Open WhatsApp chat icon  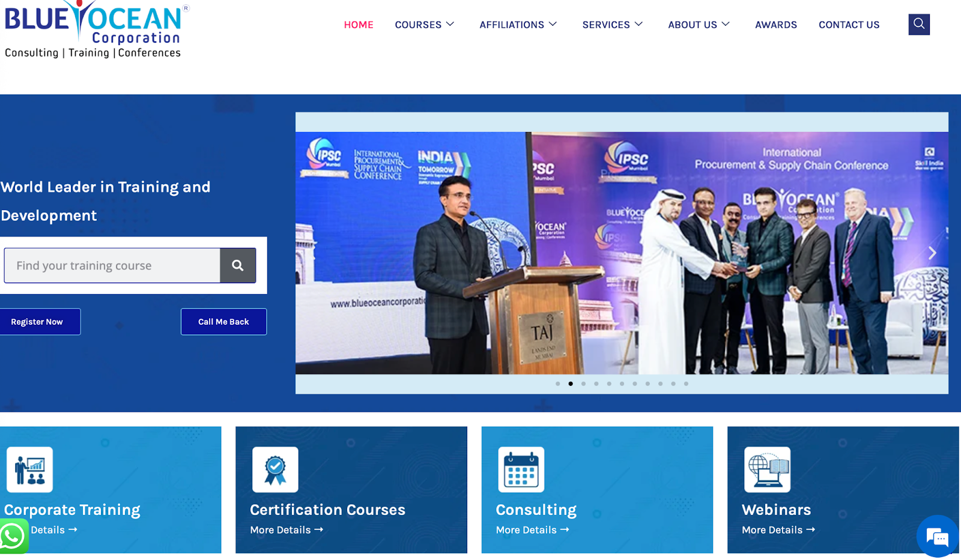(13, 536)
